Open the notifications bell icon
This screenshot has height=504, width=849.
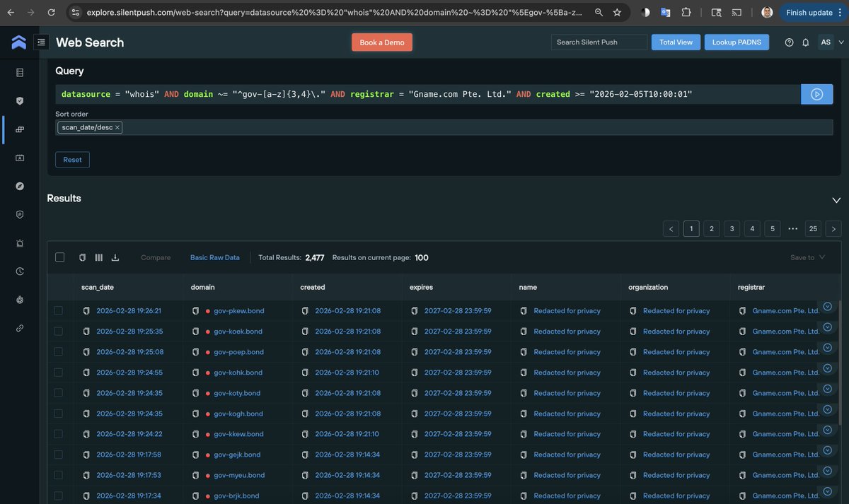[805, 42]
